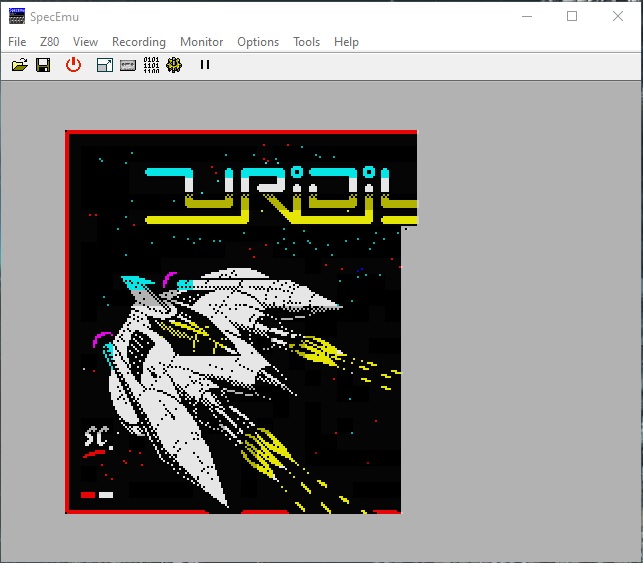Close the SpecEmu window
The image size is (643, 563).
click(x=618, y=16)
